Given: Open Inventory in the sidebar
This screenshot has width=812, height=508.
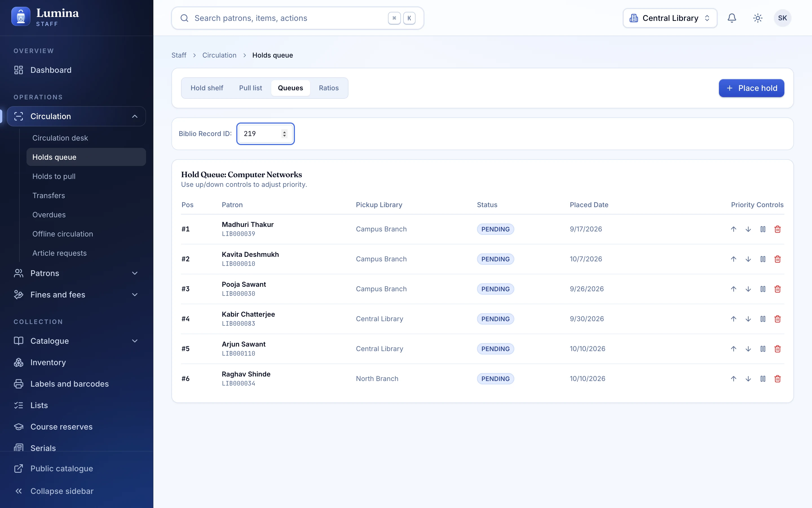Looking at the screenshot, I should (x=76, y=362).
